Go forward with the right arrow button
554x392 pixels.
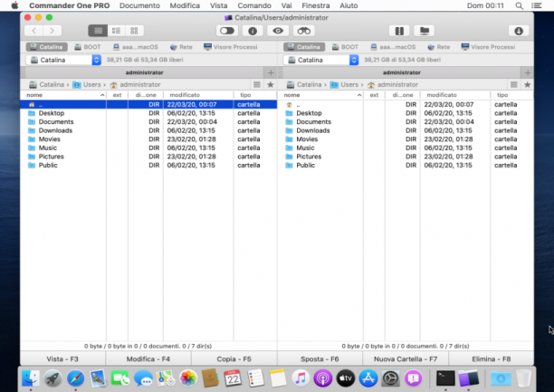(53, 31)
